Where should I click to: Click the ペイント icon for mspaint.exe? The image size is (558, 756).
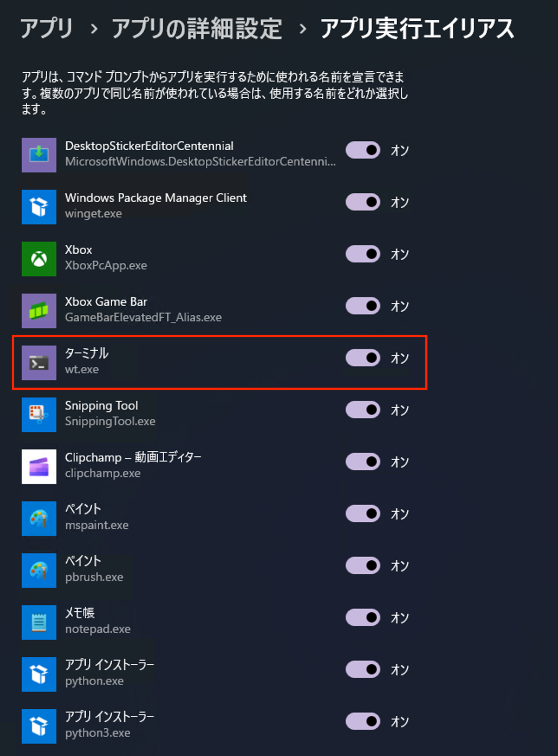[x=39, y=519]
